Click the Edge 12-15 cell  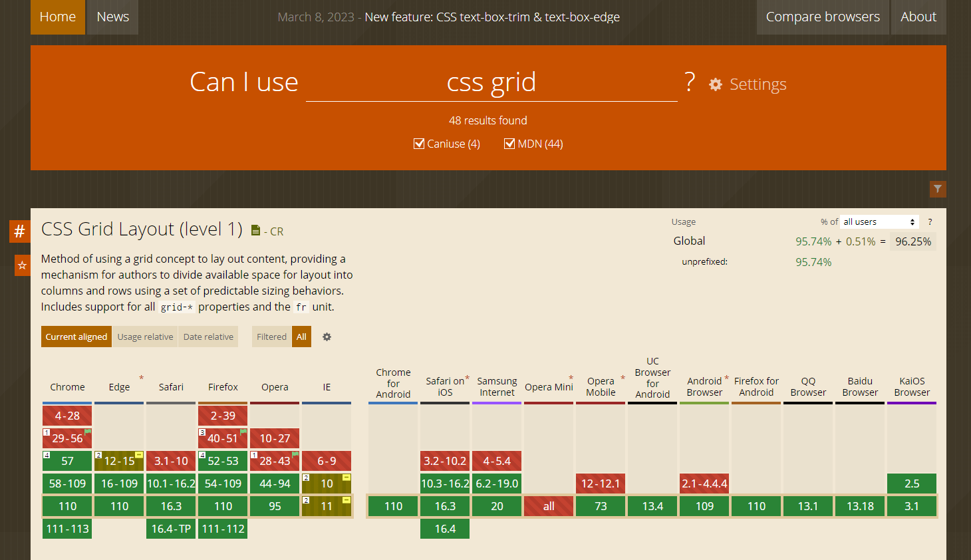[x=119, y=461]
